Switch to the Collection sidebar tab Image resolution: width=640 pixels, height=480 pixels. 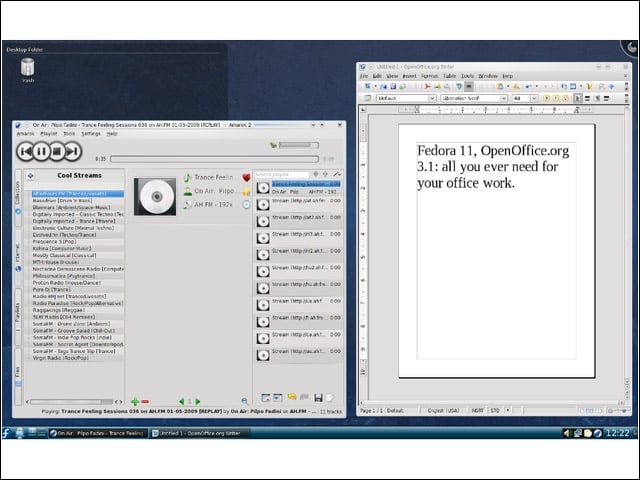click(18, 198)
